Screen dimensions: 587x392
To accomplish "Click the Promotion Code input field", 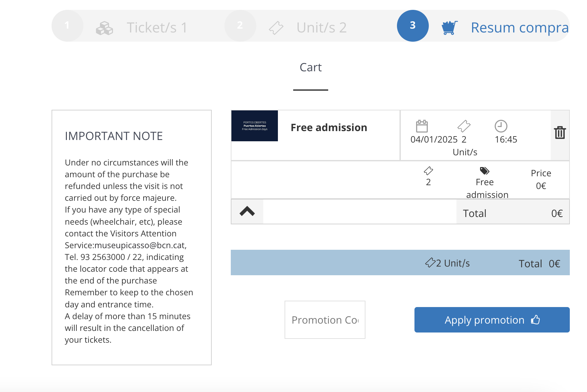I will 325,320.
